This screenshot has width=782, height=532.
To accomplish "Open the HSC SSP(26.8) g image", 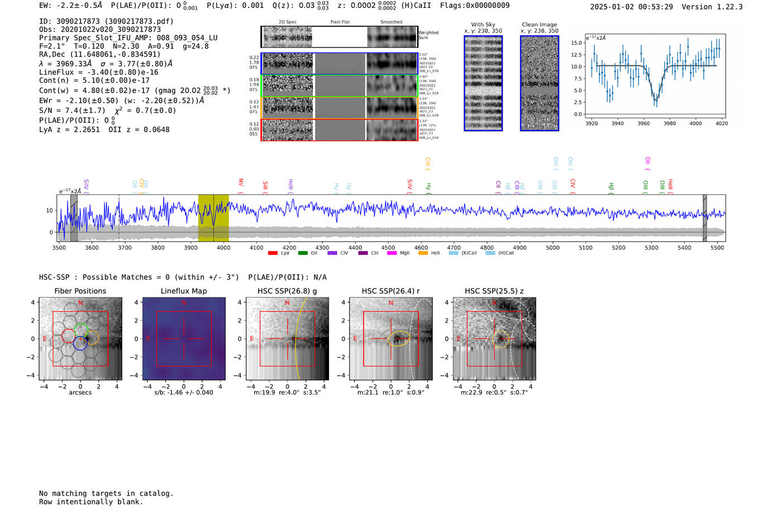I will [x=288, y=339].
